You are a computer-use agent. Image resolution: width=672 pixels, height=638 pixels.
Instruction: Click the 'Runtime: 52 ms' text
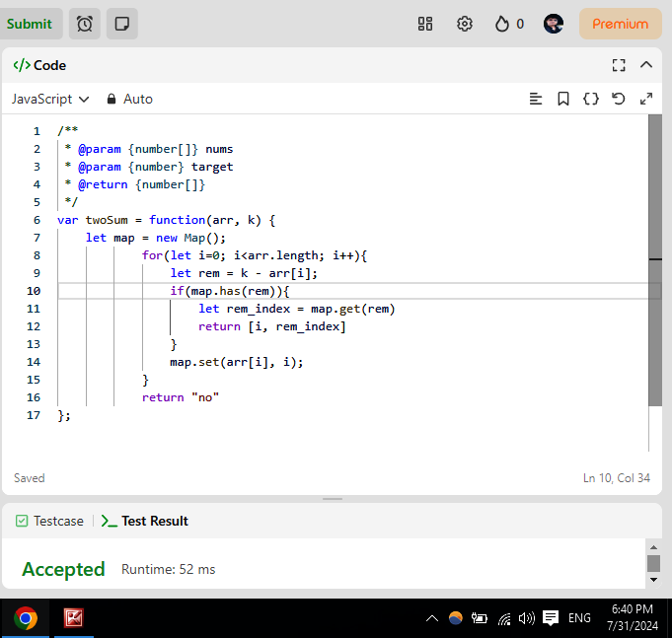click(169, 570)
